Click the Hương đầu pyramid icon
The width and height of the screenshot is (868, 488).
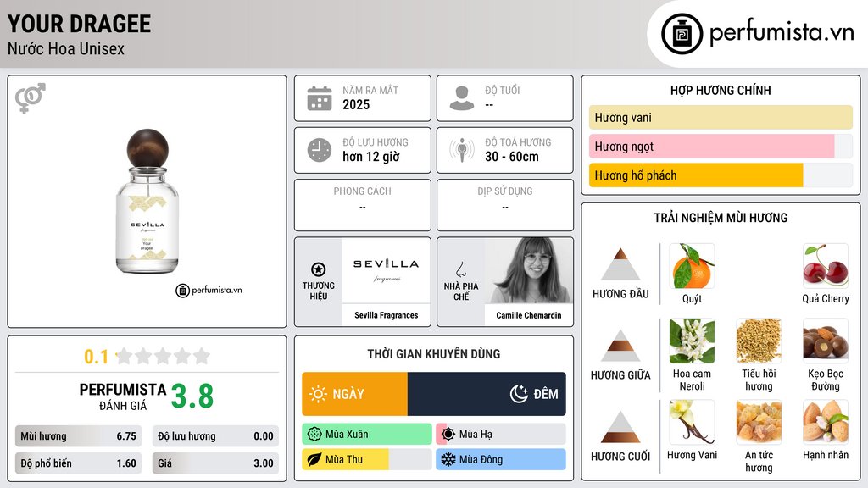pos(620,264)
